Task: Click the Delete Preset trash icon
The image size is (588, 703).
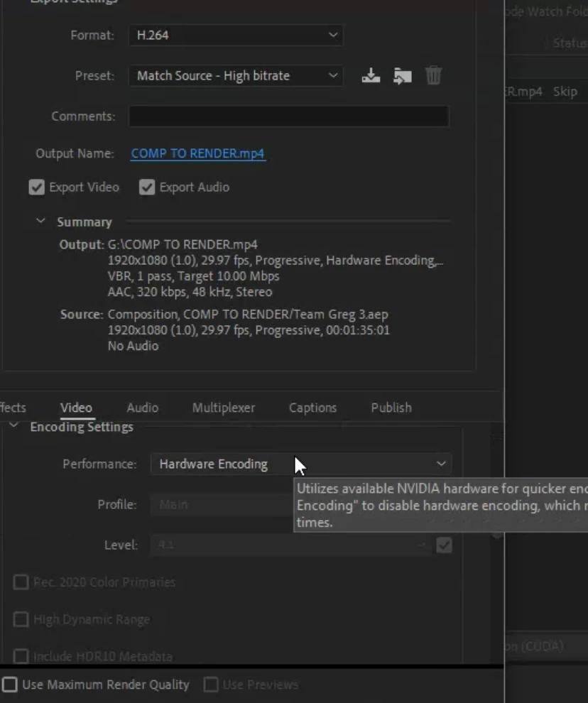Action: pyautogui.click(x=433, y=75)
